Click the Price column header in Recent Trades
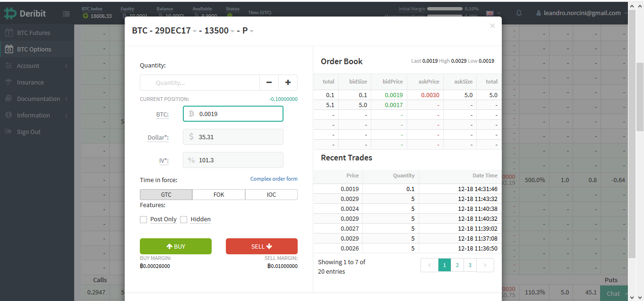 352,176
